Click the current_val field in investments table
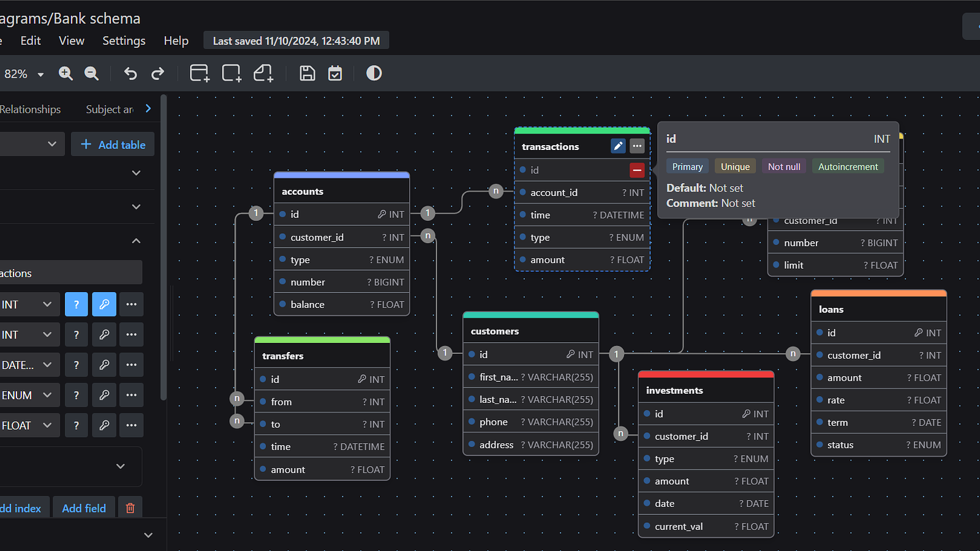This screenshot has width=980, height=551. (706, 526)
